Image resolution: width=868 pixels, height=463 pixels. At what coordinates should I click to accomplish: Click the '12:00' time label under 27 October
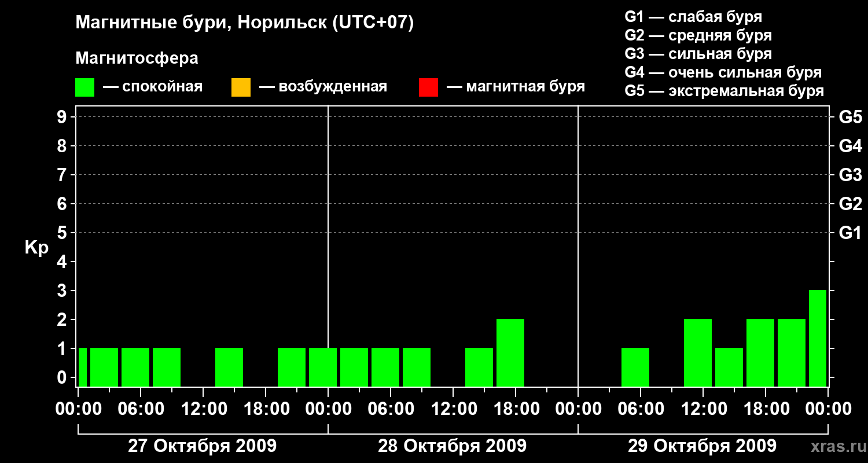pyautogui.click(x=203, y=409)
